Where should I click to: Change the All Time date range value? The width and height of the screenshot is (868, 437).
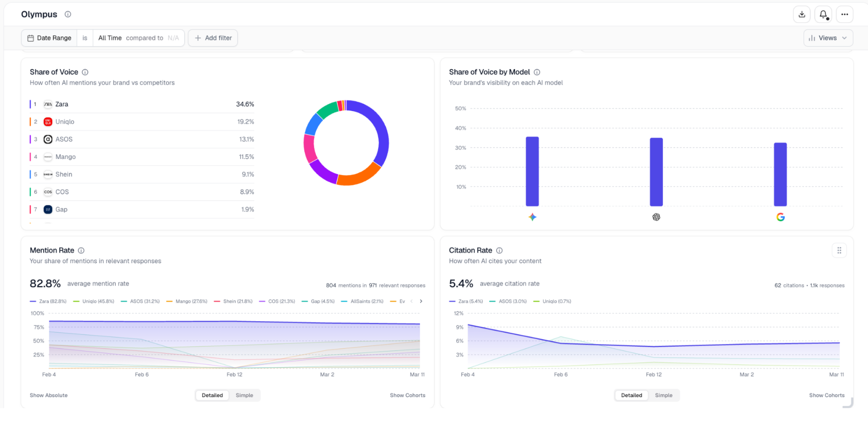pos(110,38)
